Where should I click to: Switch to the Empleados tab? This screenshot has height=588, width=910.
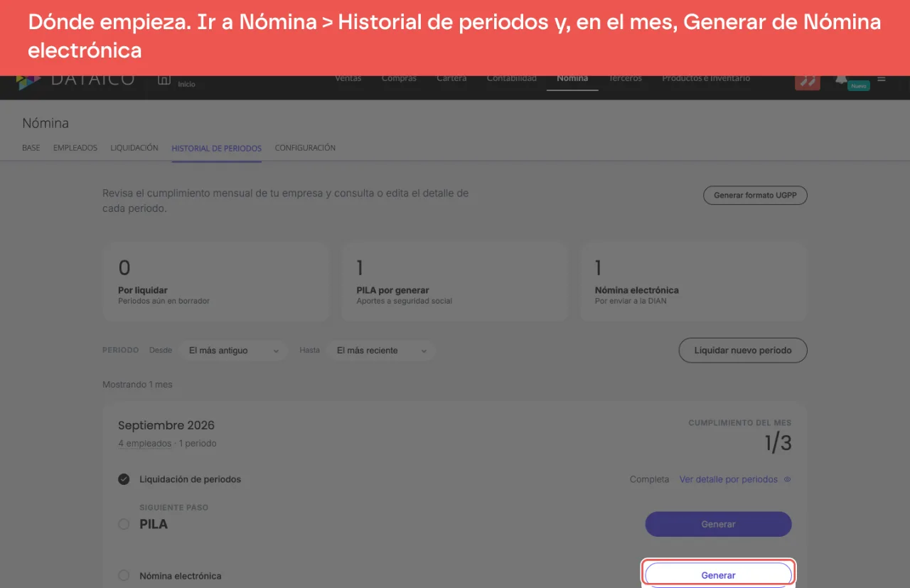(x=75, y=148)
